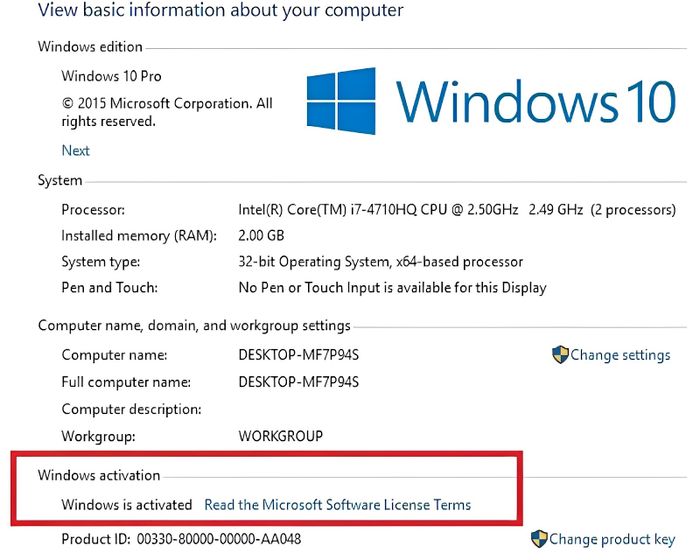Click the shield icon beside Change product key
This screenshot has width=700, height=560.
pyautogui.click(x=539, y=539)
